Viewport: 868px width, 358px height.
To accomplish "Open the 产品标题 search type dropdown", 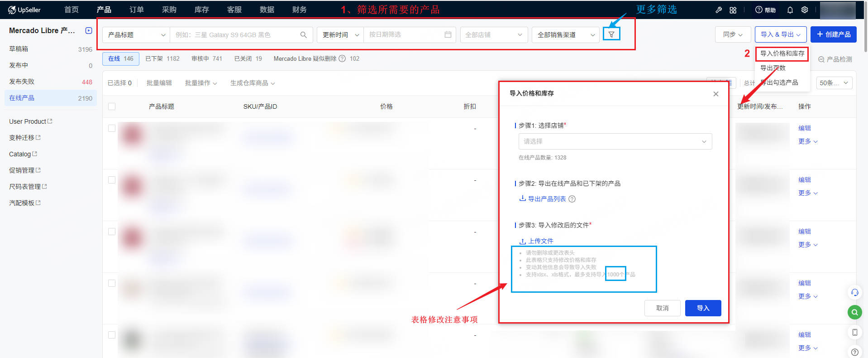I will [x=136, y=35].
